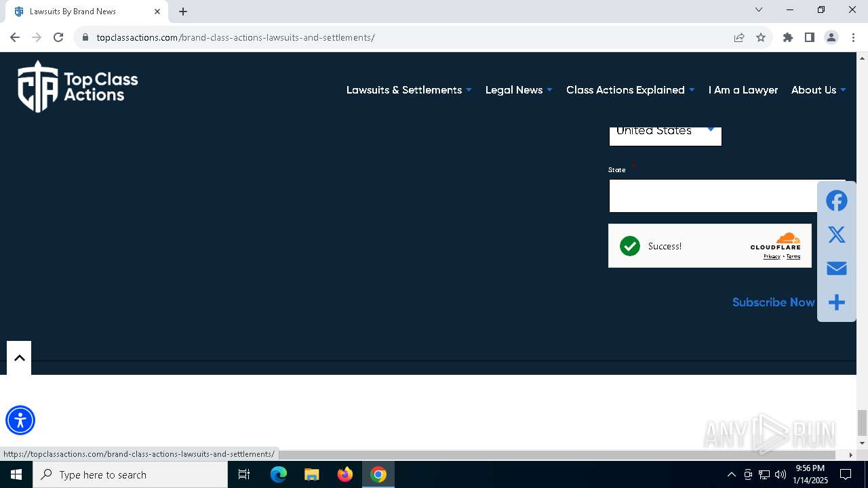Screen dimensions: 868x488
Task: Toggle the Chrome side panel
Action: 810,37
